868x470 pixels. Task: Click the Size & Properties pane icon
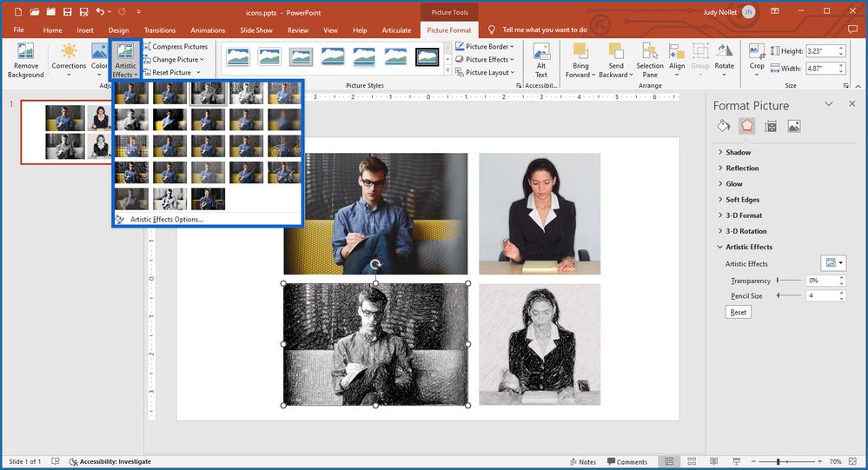770,126
